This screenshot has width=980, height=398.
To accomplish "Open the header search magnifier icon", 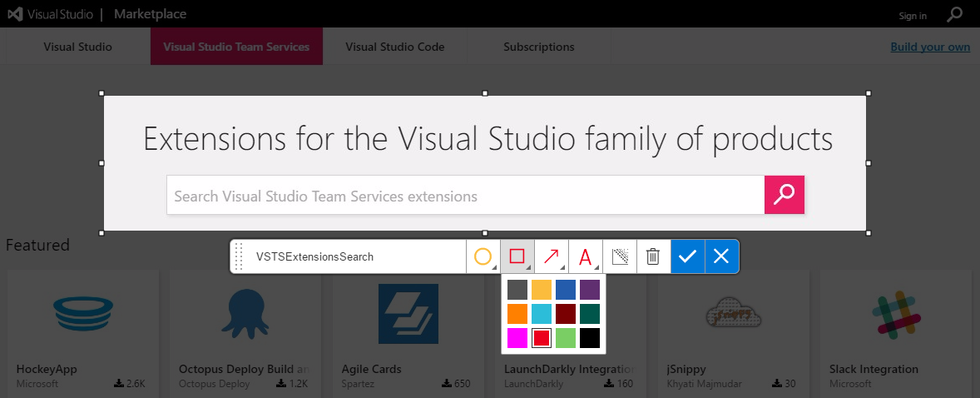I will click(x=954, y=14).
